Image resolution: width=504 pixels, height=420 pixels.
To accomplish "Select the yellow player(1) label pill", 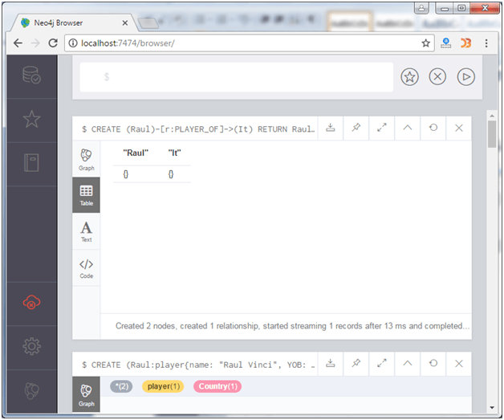I will (163, 386).
